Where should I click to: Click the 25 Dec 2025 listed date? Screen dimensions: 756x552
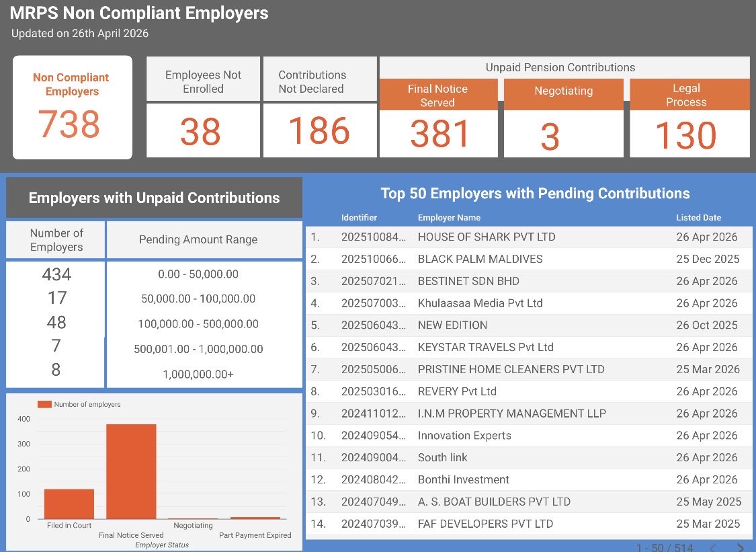708,259
